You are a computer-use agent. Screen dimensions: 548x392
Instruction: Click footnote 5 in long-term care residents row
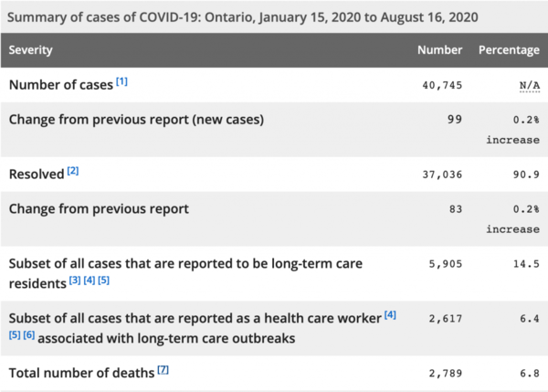click(103, 280)
